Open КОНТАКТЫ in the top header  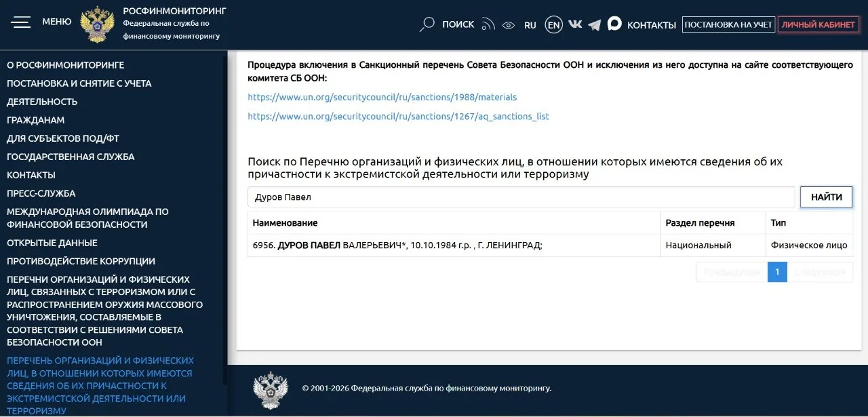point(652,25)
